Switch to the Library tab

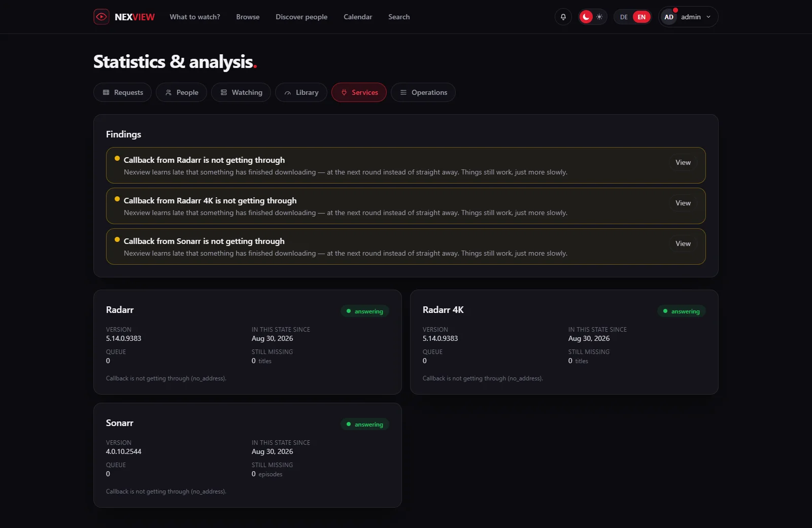pyautogui.click(x=301, y=92)
